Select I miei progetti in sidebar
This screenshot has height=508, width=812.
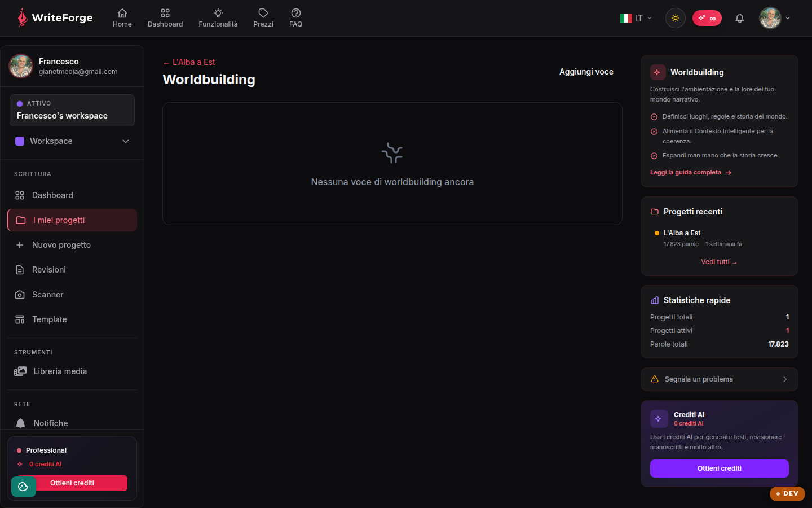click(x=72, y=220)
